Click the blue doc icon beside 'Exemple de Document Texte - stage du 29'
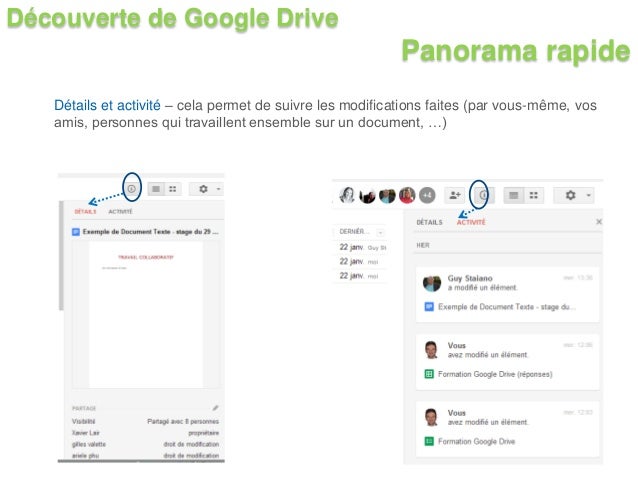Viewport: 638px width, 479px height. (x=76, y=232)
